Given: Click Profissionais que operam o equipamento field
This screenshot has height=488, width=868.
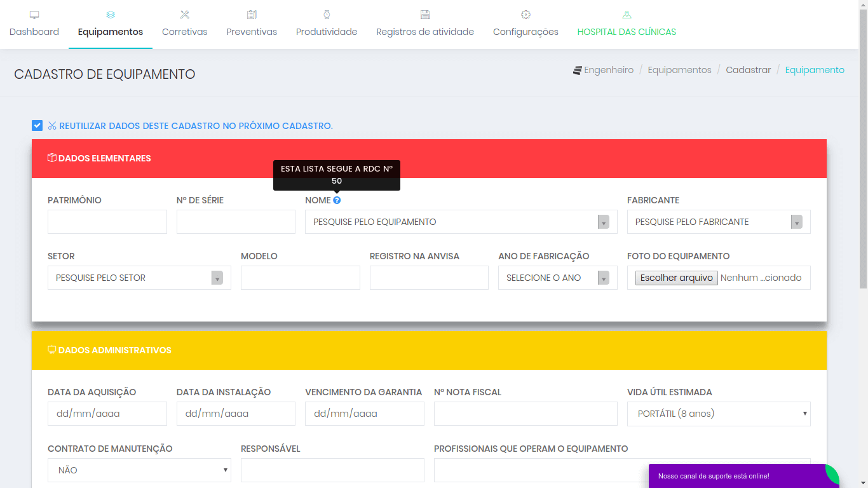Looking at the screenshot, I should coord(622,470).
